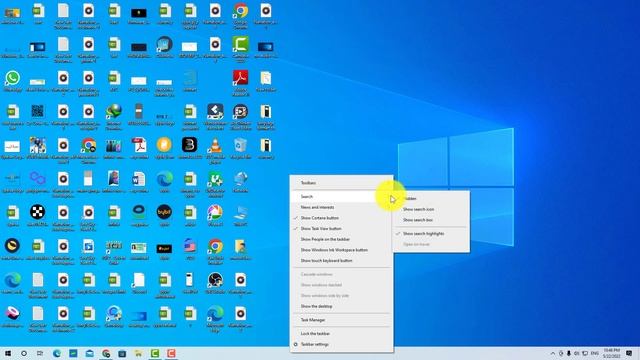The height and width of the screenshot is (360, 640).
Task: Select the green Camtasia desktop shortcut
Action: [x=240, y=48]
